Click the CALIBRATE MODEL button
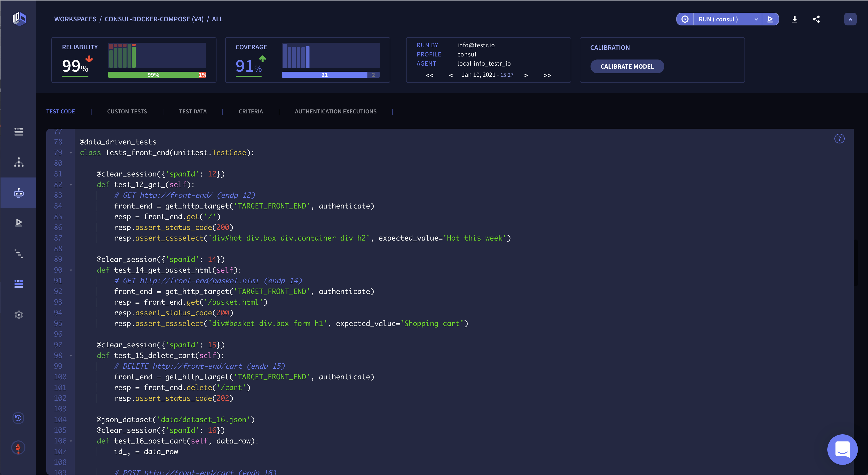This screenshot has width=868, height=475. pyautogui.click(x=627, y=66)
